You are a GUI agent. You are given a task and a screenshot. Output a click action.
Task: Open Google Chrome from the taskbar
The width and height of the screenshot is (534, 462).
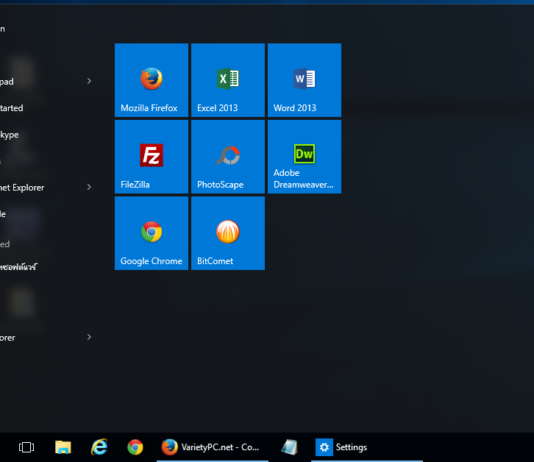135,447
